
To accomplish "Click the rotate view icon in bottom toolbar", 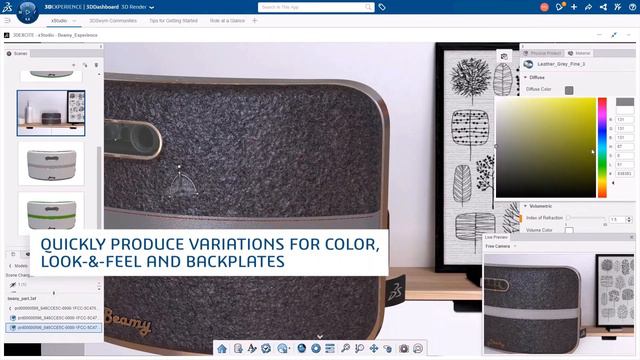I will pos(388,349).
